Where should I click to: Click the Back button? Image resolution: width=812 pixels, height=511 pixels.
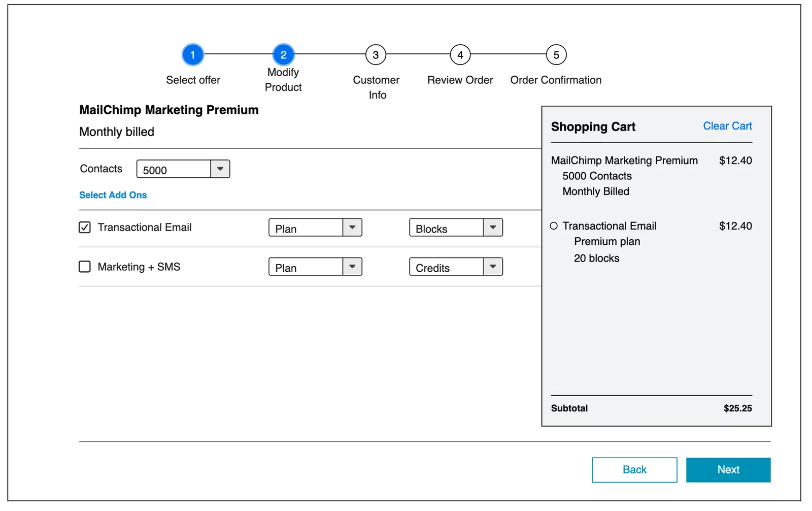click(634, 470)
